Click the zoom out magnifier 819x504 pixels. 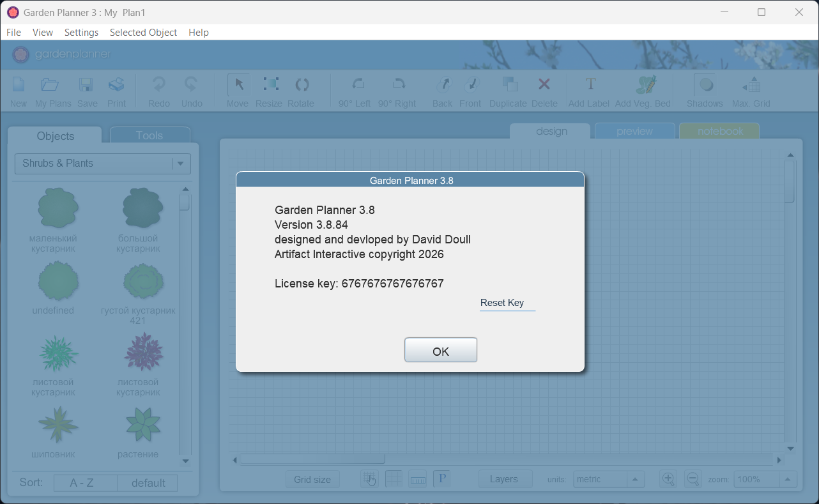(693, 479)
